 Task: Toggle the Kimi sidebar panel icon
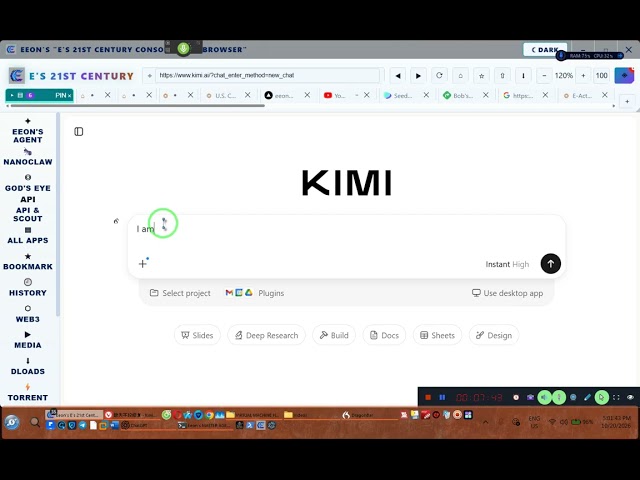79,131
